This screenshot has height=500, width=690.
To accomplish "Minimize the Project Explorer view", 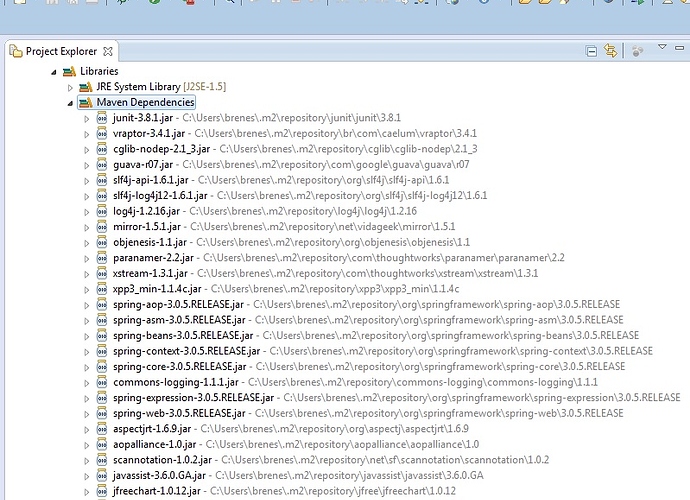I will point(679,47).
